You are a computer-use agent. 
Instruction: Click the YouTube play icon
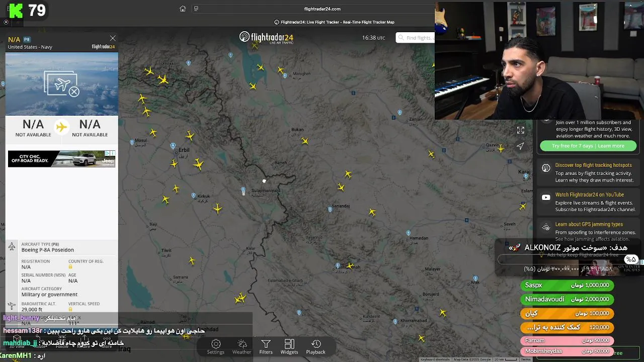(546, 198)
